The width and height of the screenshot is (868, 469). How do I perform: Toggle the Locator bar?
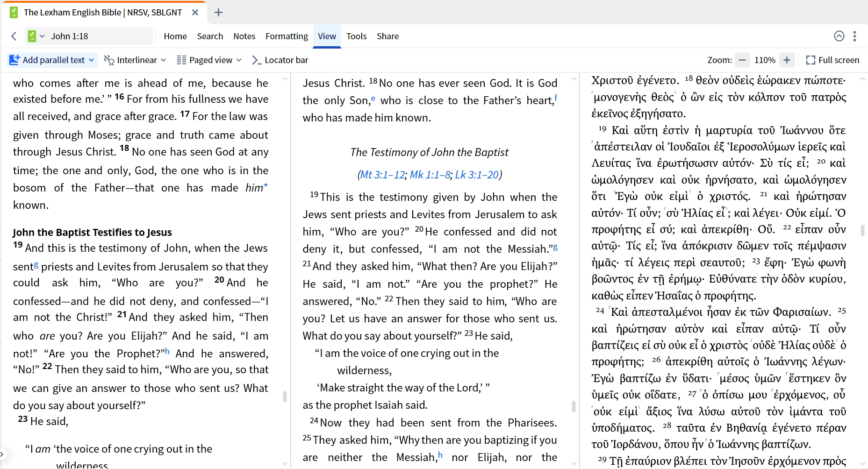pos(280,60)
